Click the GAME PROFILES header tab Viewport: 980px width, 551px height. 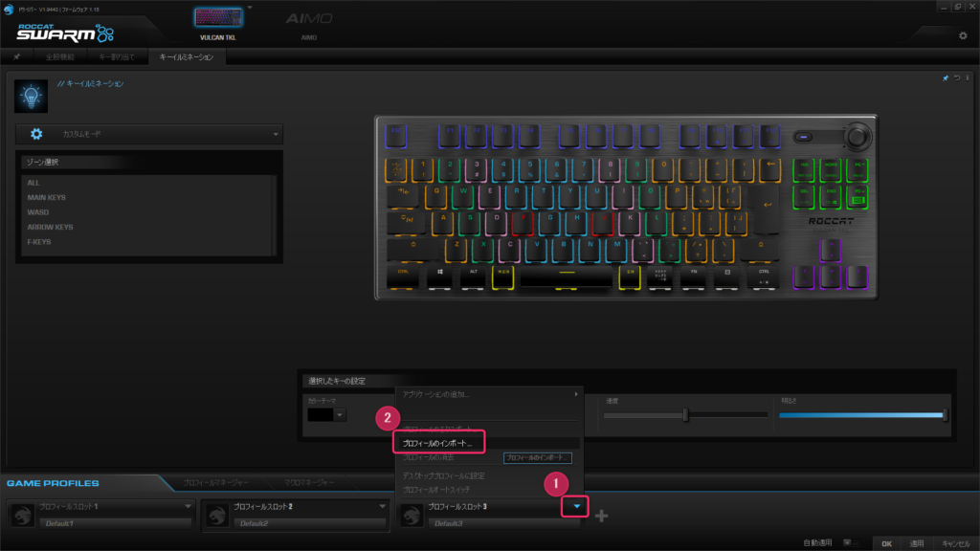(x=54, y=483)
